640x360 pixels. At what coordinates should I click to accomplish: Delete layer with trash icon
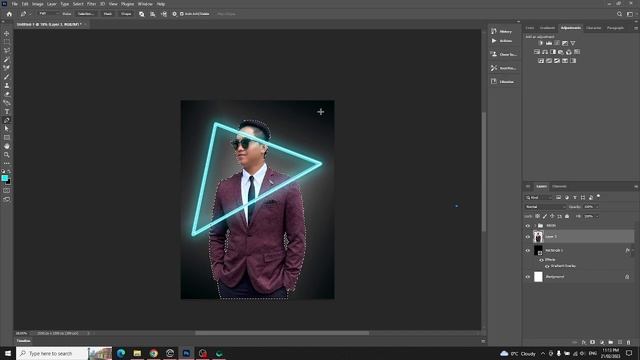click(x=629, y=342)
